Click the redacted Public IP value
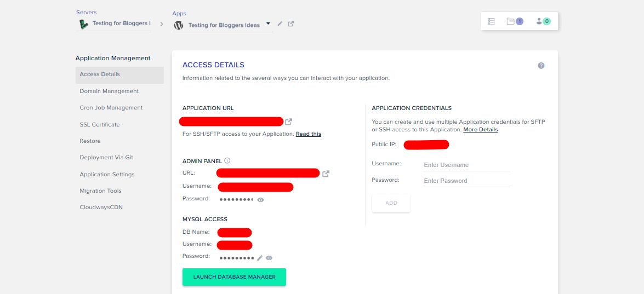 pos(426,145)
